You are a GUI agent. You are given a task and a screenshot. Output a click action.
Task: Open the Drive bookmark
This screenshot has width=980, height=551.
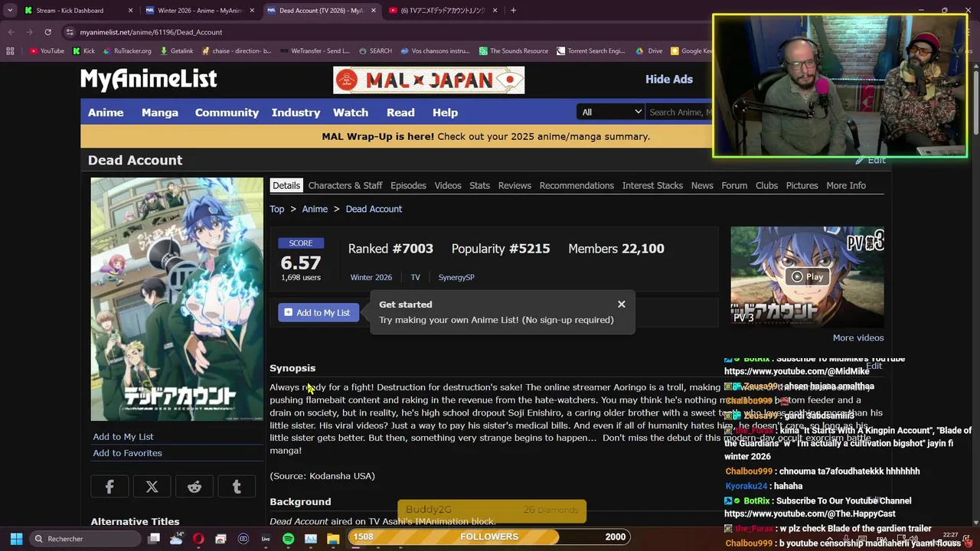click(x=649, y=51)
